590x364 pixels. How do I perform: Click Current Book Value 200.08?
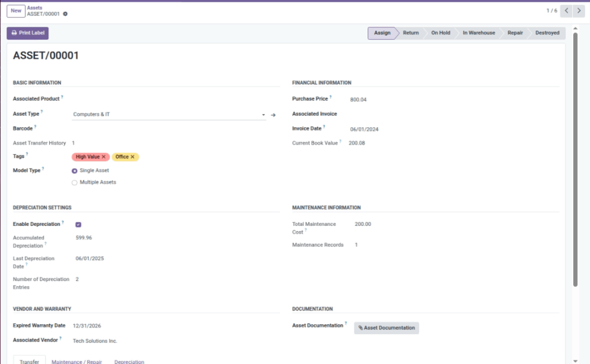pyautogui.click(x=357, y=143)
